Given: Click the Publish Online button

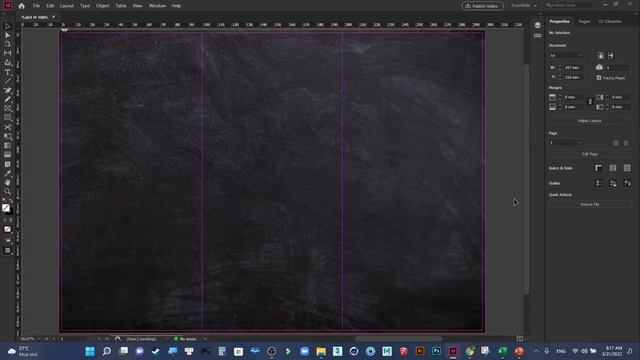Looking at the screenshot, I should (482, 6).
